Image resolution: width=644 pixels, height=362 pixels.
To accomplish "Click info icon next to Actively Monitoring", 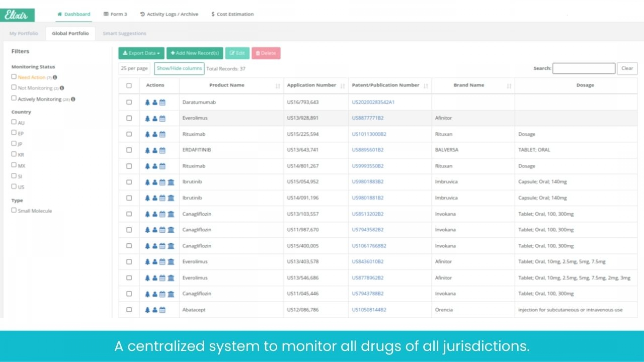I will point(73,99).
